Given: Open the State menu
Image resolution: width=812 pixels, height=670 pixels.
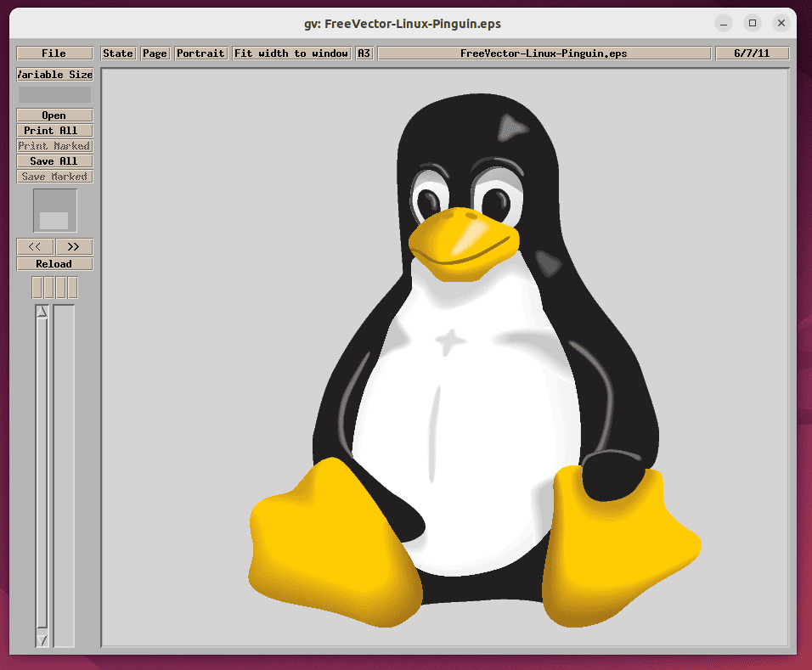Looking at the screenshot, I should pos(118,53).
